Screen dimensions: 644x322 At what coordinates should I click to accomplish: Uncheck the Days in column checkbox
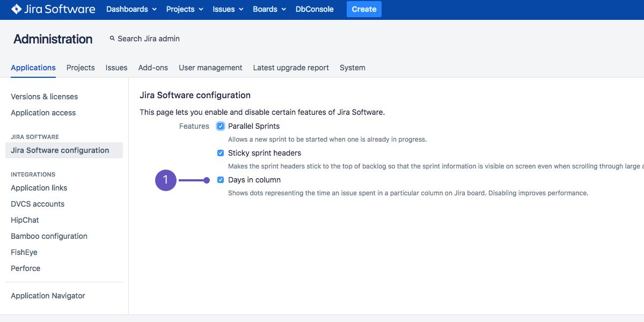point(221,180)
